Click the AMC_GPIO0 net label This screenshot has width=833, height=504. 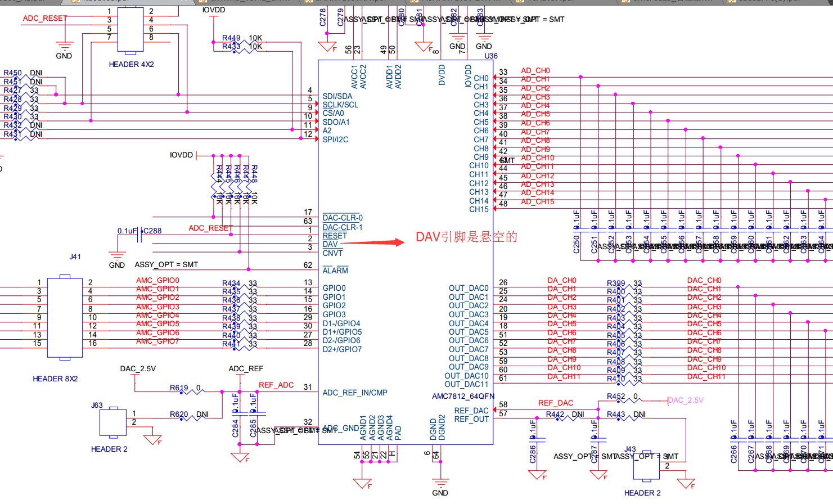coord(157,281)
